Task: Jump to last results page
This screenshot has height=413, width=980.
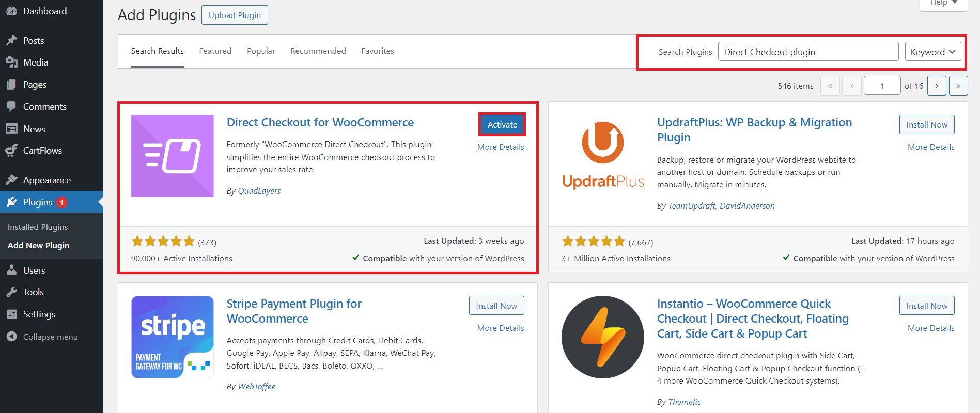Action: click(x=958, y=86)
